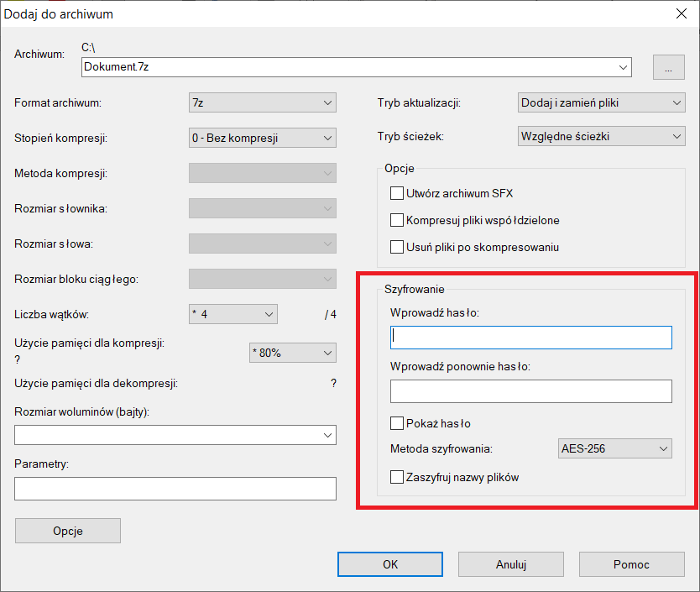The image size is (700, 592).
Task: Toggle Kompresuj pliki współdzielone checkbox
Action: [x=397, y=220]
